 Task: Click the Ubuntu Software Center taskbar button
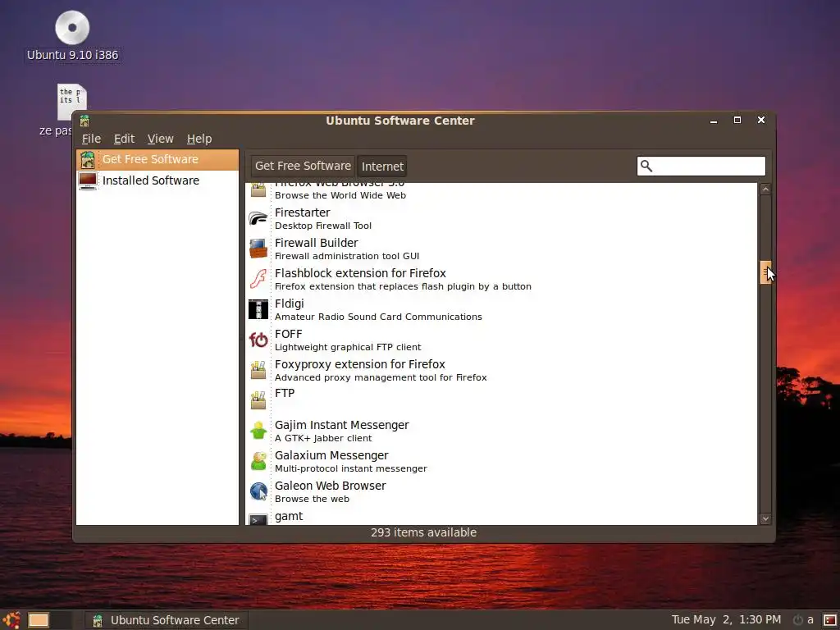166,620
